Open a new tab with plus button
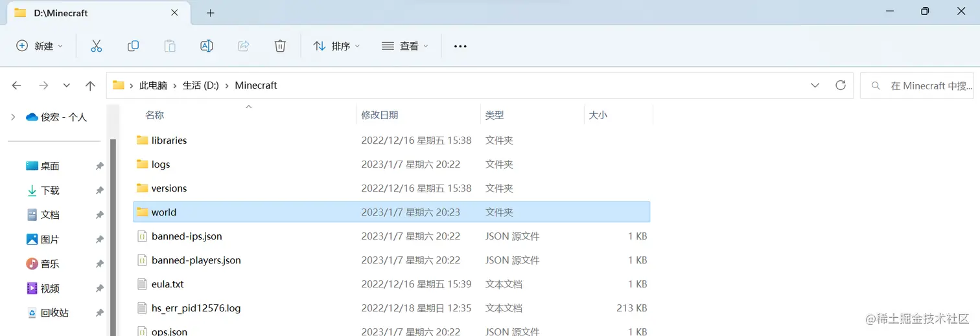This screenshot has width=980, height=336. (211, 13)
